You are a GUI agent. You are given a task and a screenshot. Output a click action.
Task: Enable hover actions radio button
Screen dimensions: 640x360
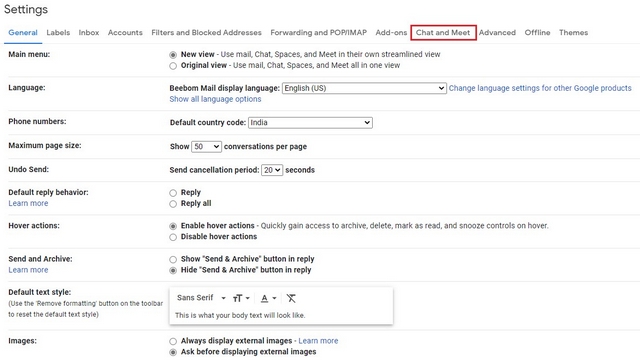click(173, 226)
